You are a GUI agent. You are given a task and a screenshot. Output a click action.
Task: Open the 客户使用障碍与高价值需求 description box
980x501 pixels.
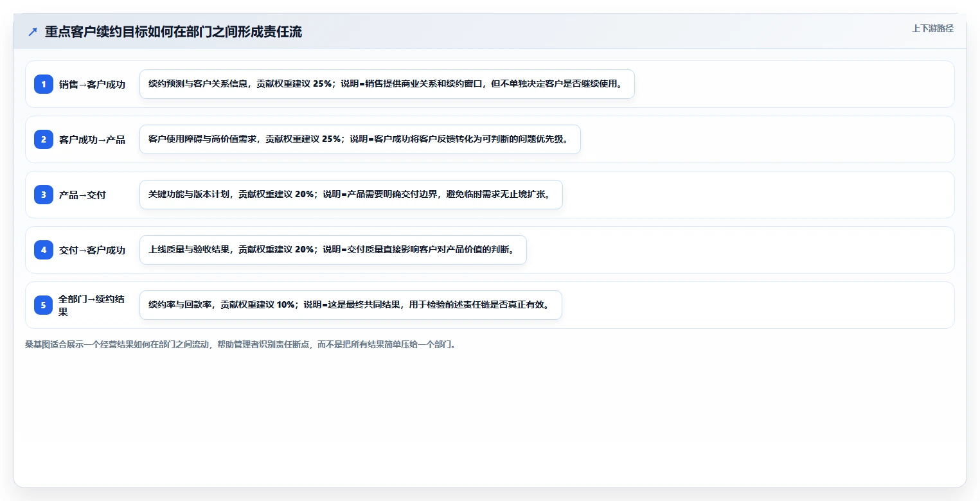(x=360, y=139)
